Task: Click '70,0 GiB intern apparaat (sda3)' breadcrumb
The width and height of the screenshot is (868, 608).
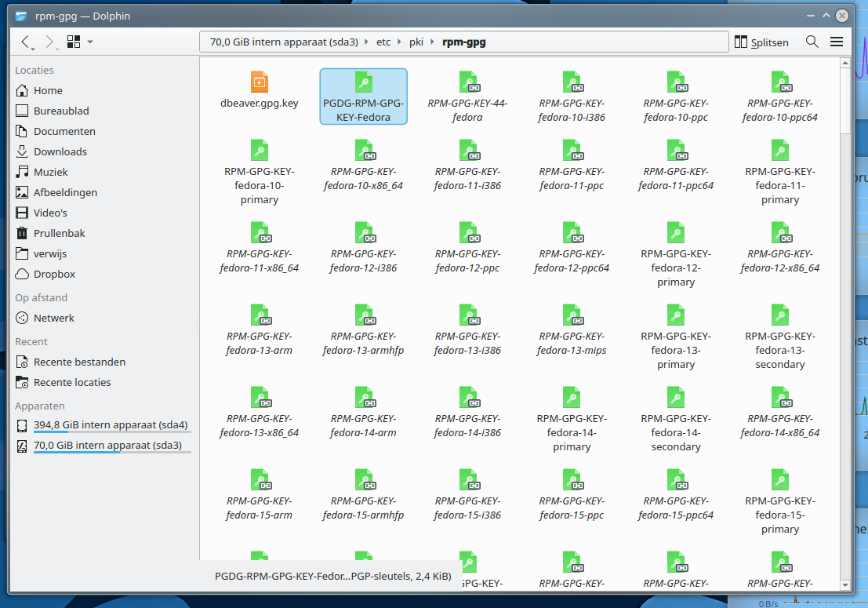Action: click(284, 42)
